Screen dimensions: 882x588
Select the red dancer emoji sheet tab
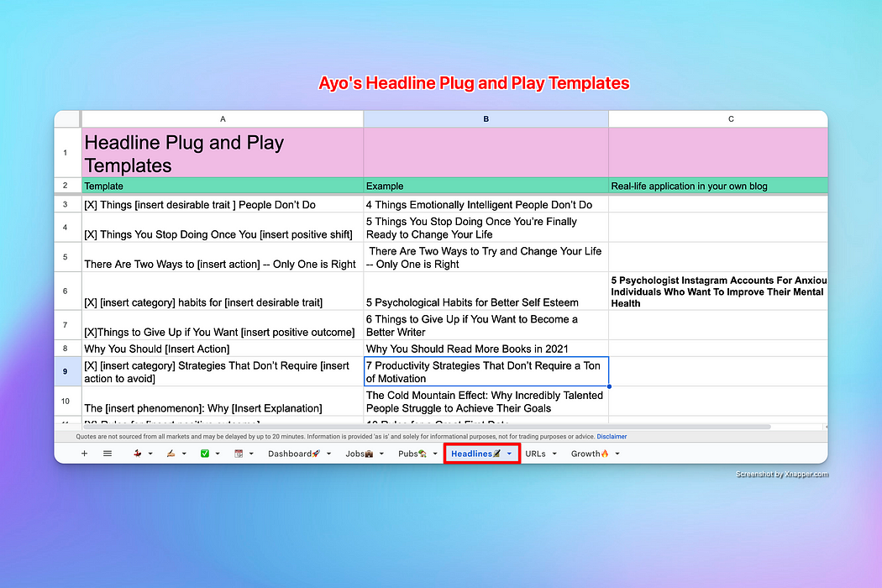click(x=138, y=454)
